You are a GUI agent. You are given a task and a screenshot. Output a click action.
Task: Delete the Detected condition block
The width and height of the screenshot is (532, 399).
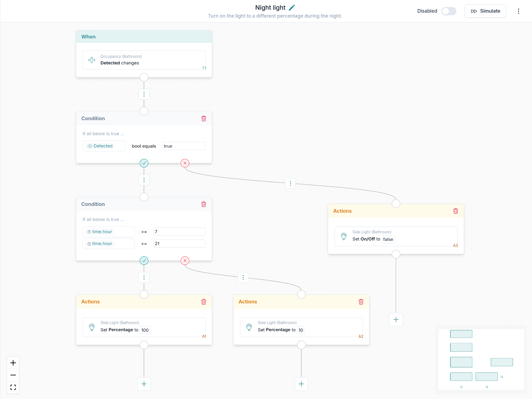click(204, 118)
